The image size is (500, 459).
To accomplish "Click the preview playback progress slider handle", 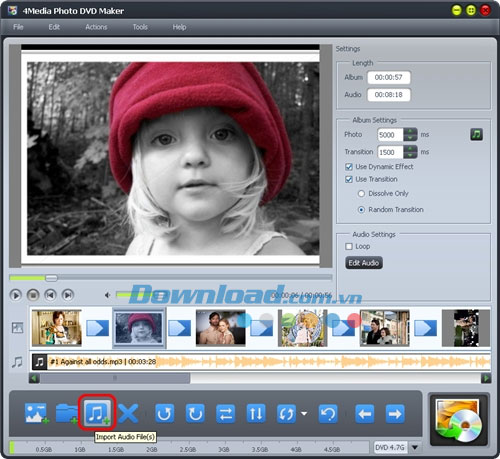I will 51,278.
